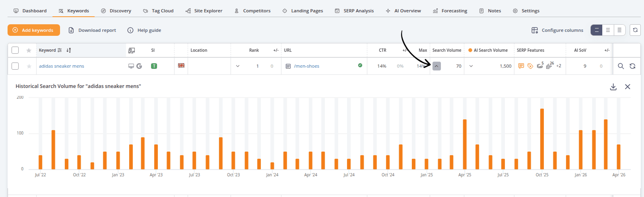Click the AI search volume value 1,500

(x=506, y=66)
